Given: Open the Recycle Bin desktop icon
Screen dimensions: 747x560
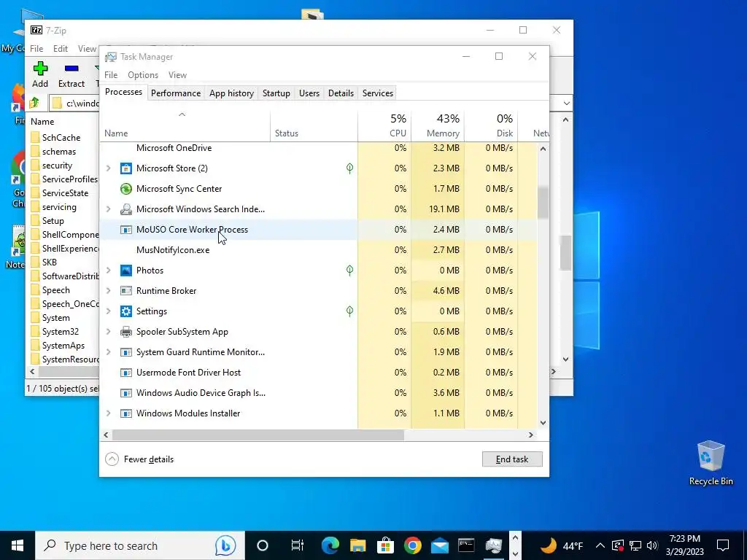Looking at the screenshot, I should coord(711,463).
